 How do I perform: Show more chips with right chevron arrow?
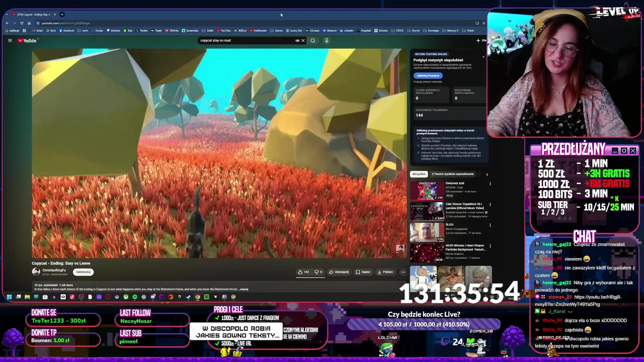point(487,174)
